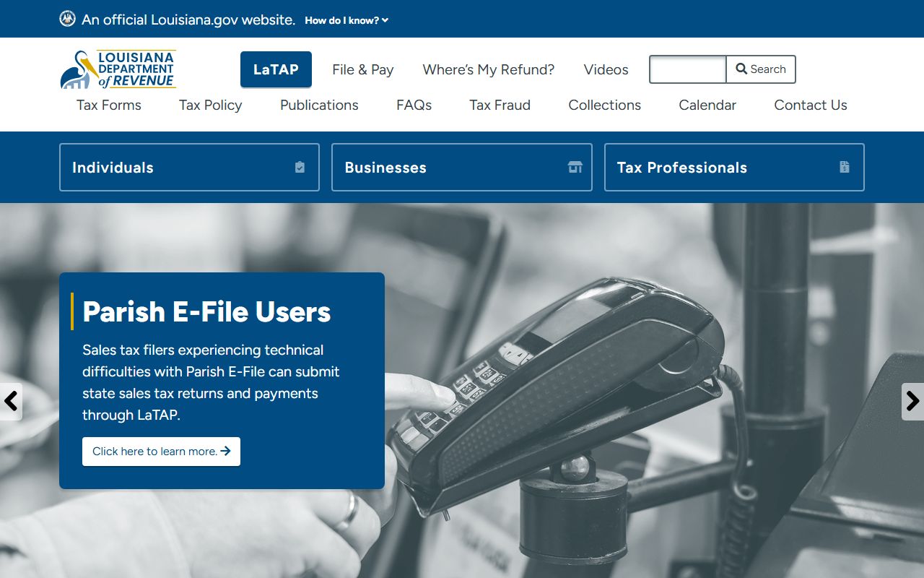Click 'Click here to learn more' button

click(161, 452)
